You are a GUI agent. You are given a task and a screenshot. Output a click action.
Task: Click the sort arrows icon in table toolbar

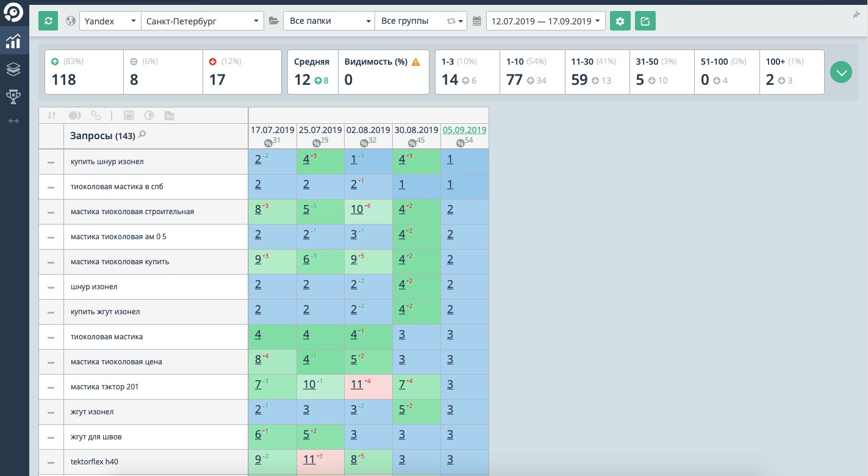pyautogui.click(x=52, y=115)
